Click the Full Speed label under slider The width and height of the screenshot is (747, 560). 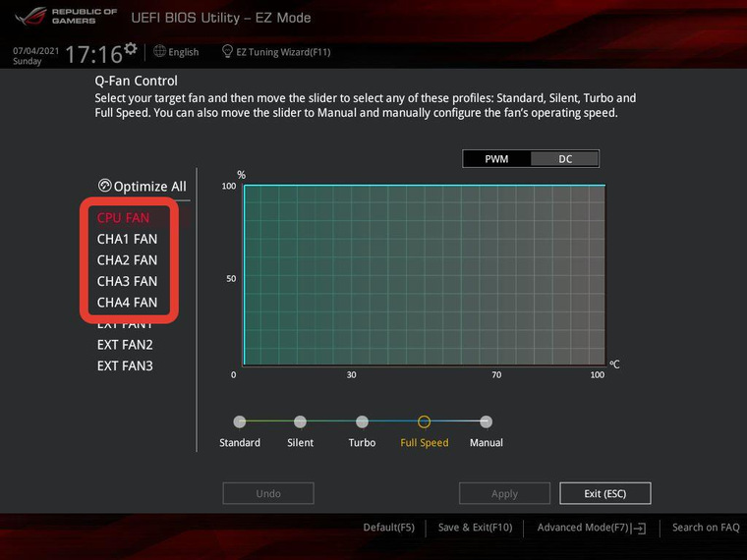click(424, 443)
